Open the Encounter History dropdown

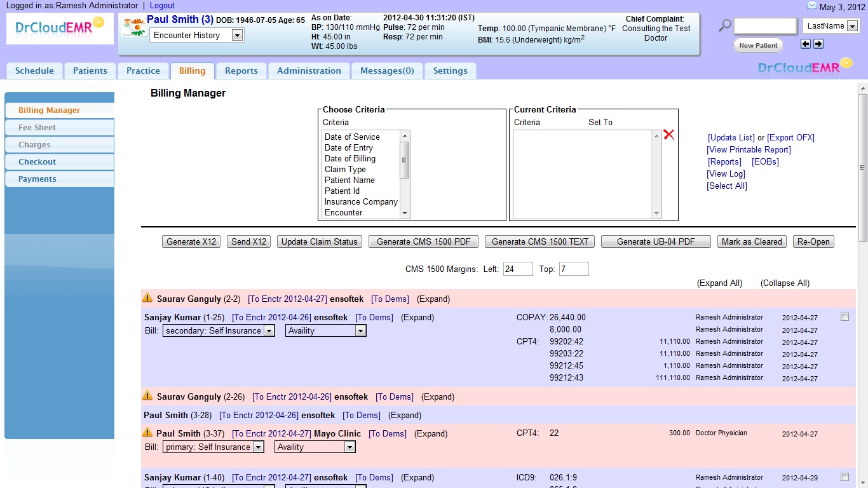pyautogui.click(x=196, y=36)
